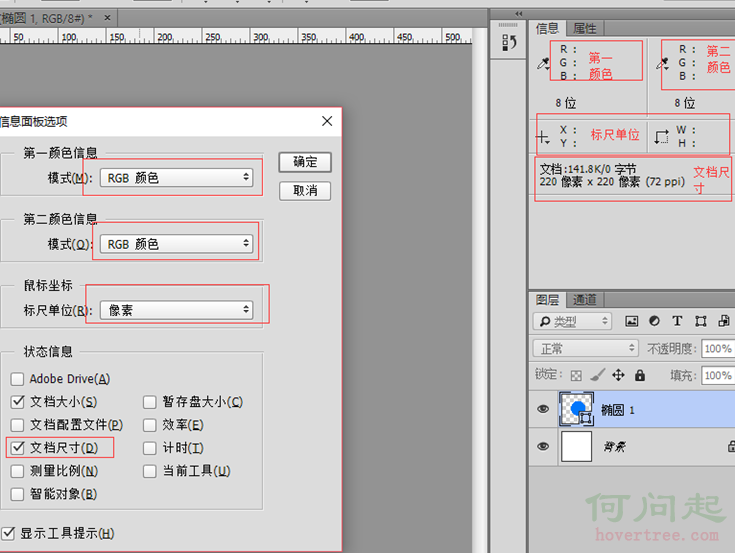
Task: Open the 标尺单位(R) dropdown
Action: coord(177,310)
